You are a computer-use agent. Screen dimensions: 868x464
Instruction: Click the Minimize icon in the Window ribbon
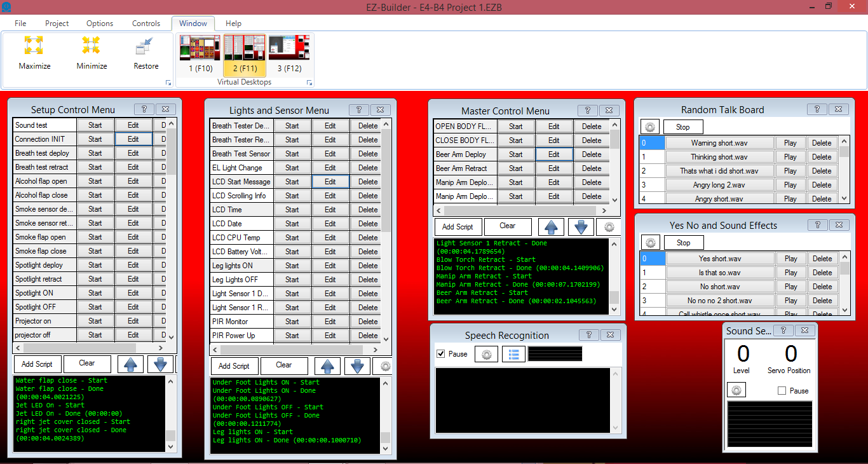pos(92,45)
